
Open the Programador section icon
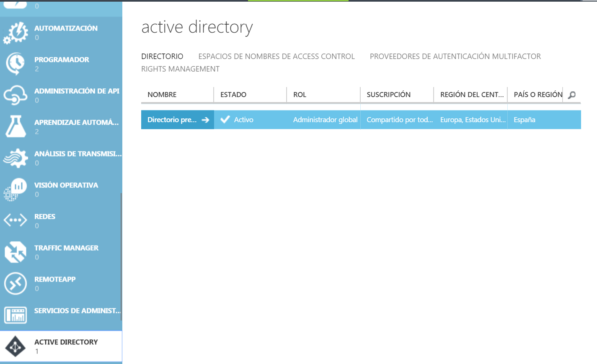[16, 64]
